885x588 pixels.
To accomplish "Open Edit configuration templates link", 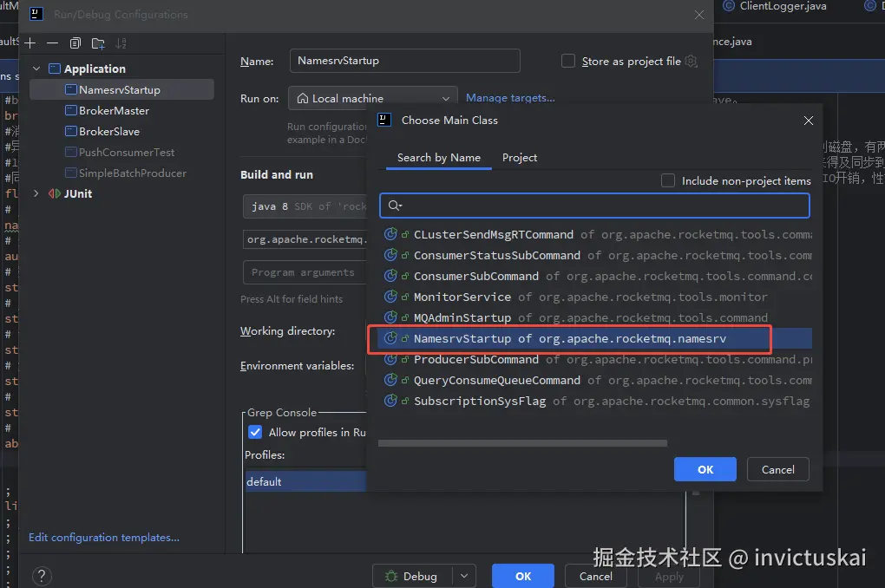I will click(x=104, y=538).
